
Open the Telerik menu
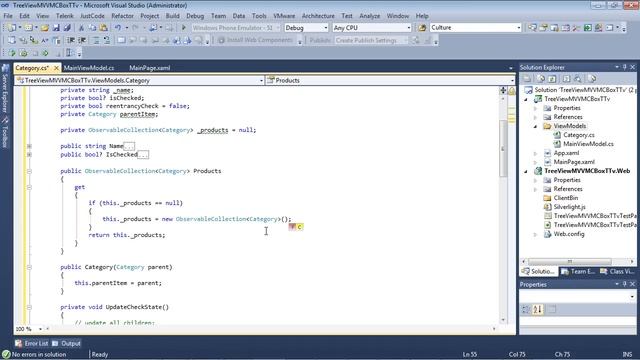click(64, 16)
